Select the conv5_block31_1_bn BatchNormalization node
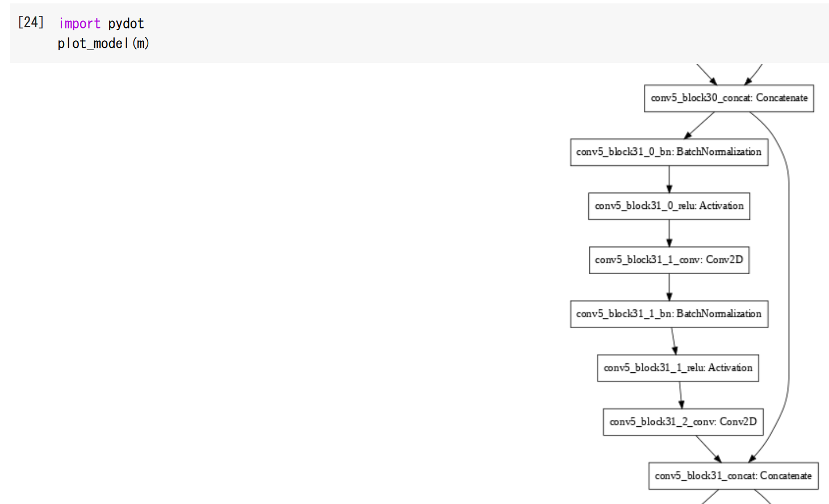The width and height of the screenshot is (829, 504). click(x=669, y=314)
